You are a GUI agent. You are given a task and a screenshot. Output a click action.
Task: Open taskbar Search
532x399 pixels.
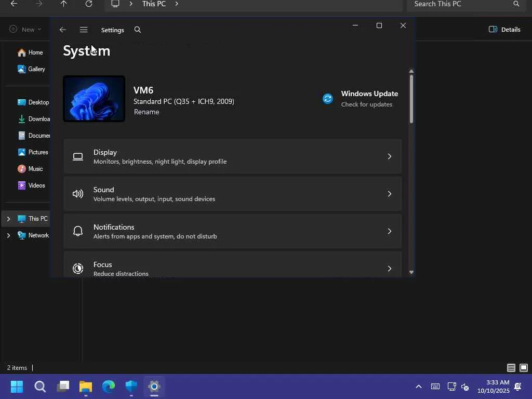tap(39, 387)
